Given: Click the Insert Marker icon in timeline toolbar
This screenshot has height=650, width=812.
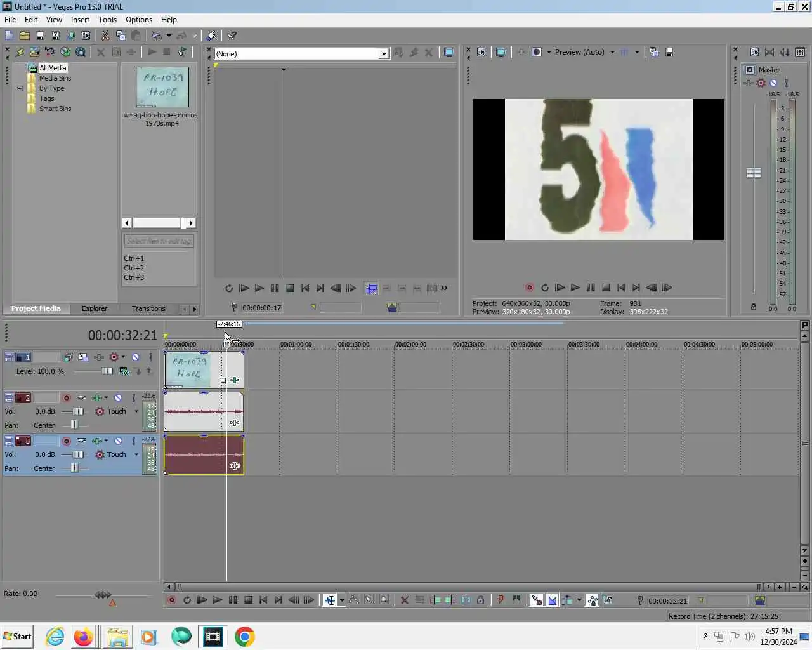Looking at the screenshot, I should point(501,600).
